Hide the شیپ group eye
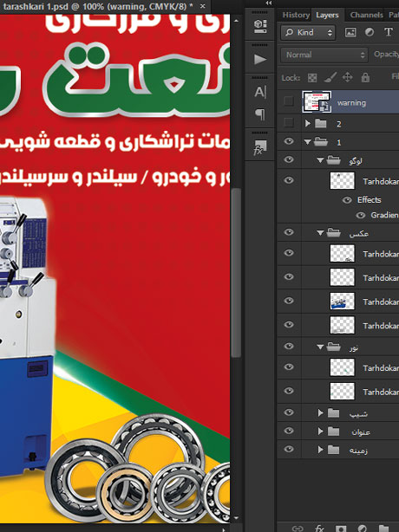The image size is (399, 532). point(289,412)
